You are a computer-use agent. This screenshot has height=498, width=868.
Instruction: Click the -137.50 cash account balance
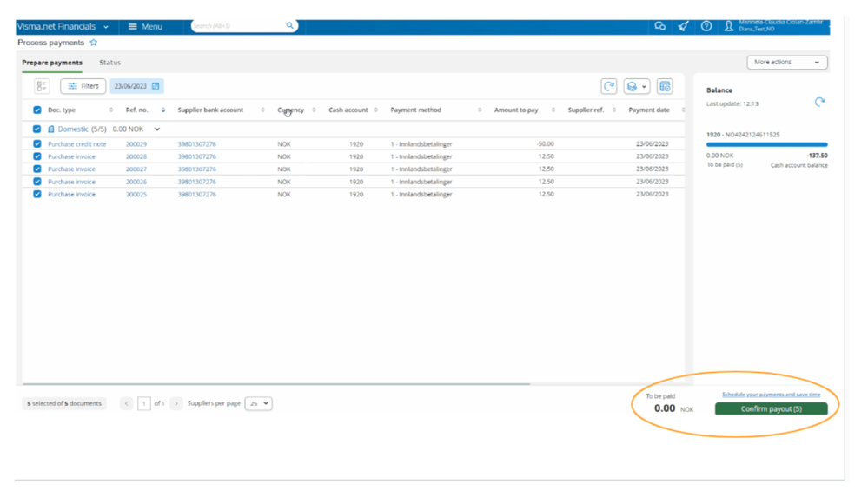[817, 156]
